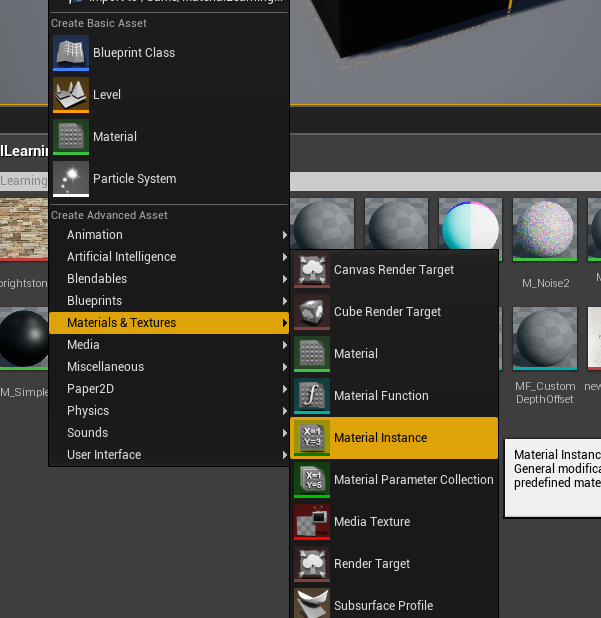Click the Material Instance icon
This screenshot has width=601, height=618.
click(312, 438)
